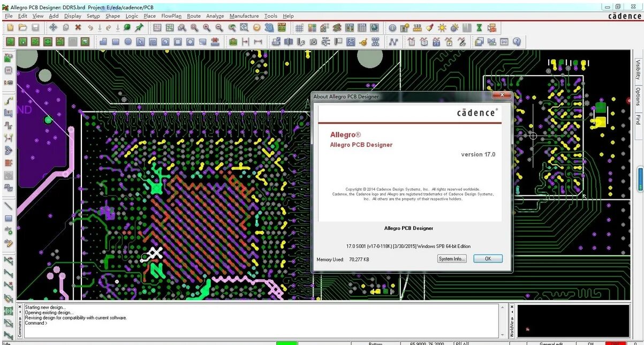Click the first green etch-edit toolbar icon
Screen dimensions: 644x345
point(10,41)
